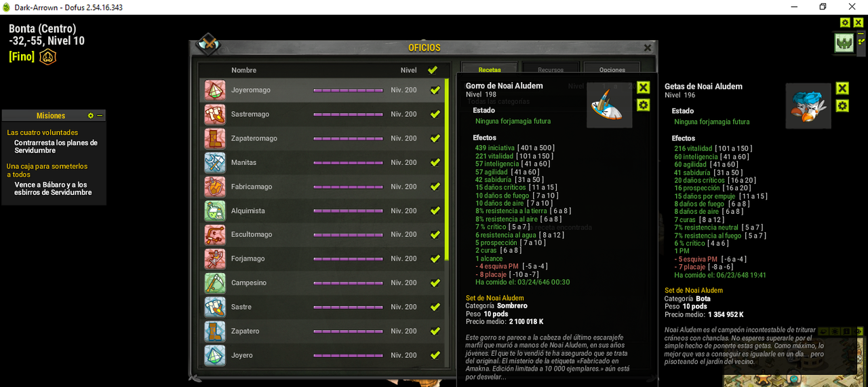Open the Las cuatro voluntades quest
The width and height of the screenshot is (868, 387).
(42, 132)
